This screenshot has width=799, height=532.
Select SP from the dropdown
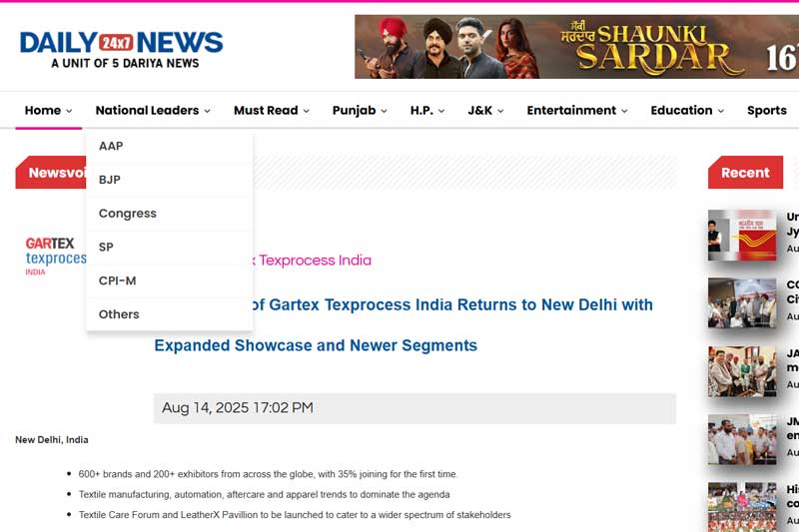(x=170, y=247)
